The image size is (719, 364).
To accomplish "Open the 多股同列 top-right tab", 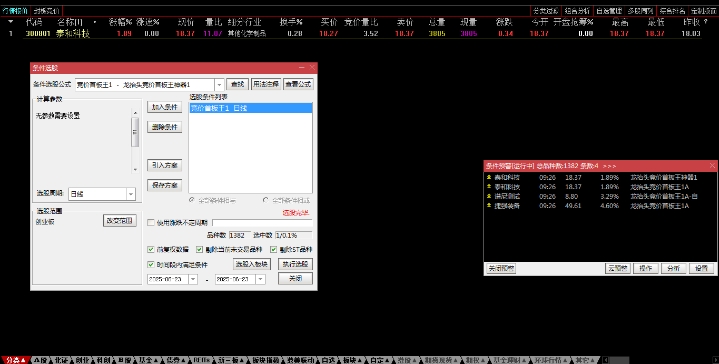I will click(640, 11).
